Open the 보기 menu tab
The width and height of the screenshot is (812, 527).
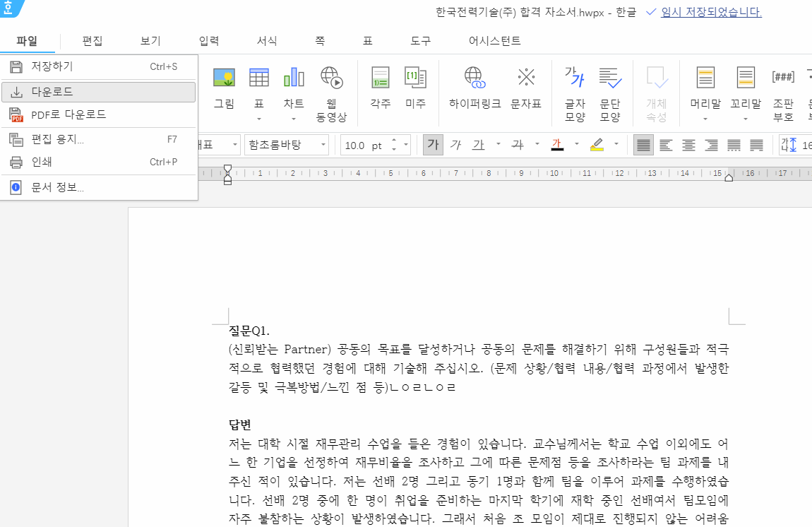(x=150, y=41)
